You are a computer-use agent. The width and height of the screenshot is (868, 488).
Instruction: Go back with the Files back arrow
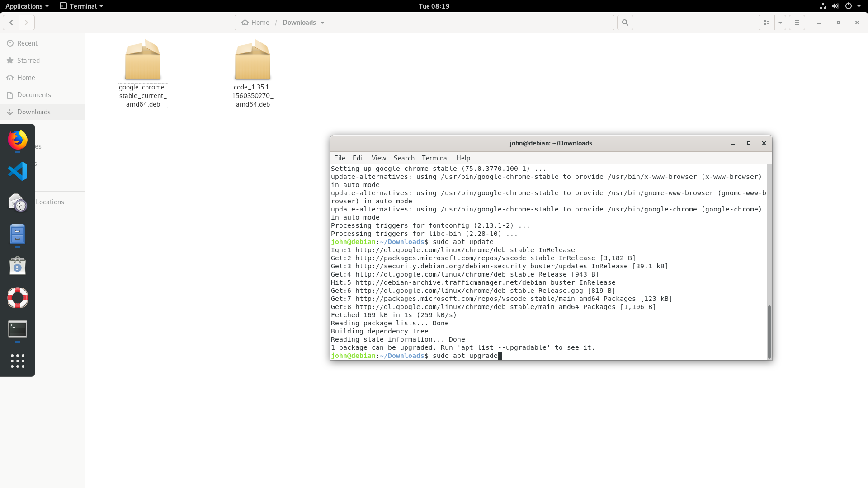coord(11,23)
